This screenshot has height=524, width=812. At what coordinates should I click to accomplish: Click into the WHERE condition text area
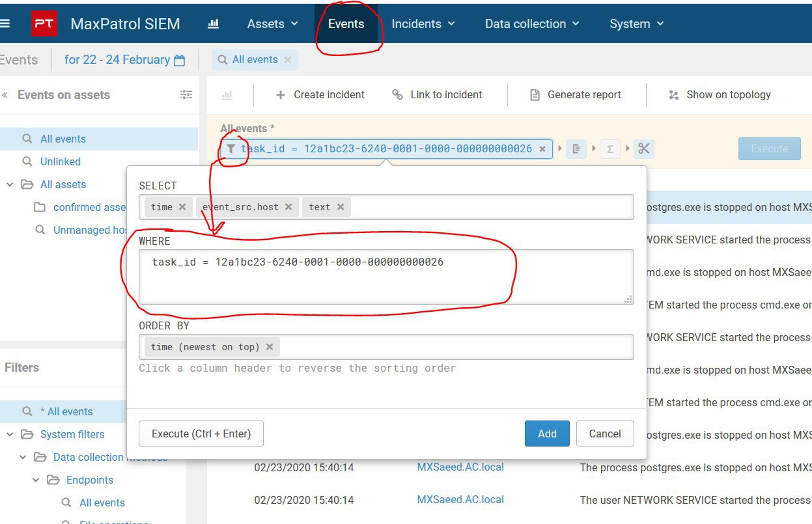coord(386,277)
